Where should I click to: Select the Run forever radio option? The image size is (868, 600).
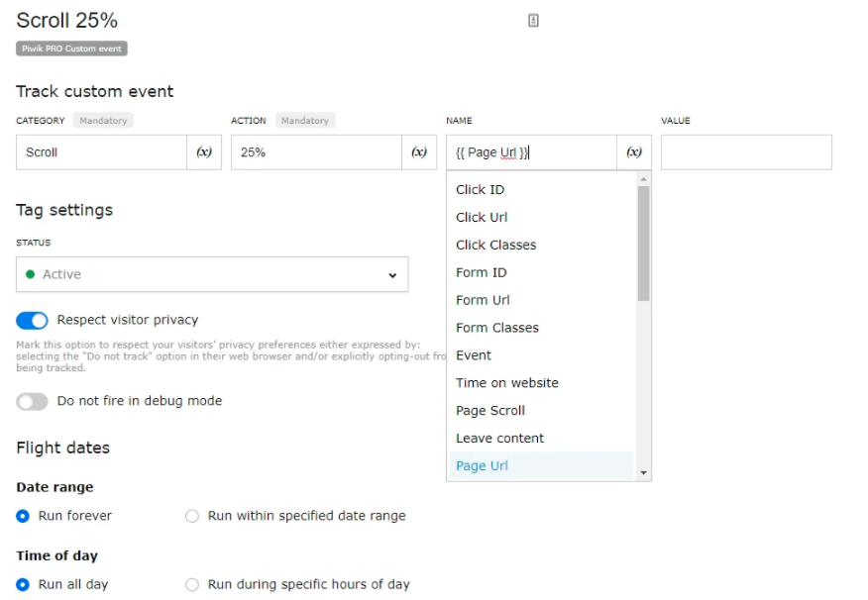[23, 516]
